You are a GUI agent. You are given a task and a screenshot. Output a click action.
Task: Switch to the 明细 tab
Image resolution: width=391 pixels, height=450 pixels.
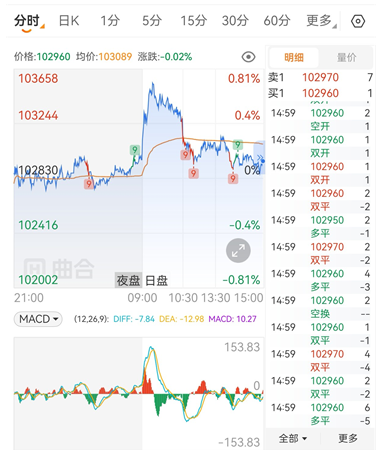pos(294,58)
